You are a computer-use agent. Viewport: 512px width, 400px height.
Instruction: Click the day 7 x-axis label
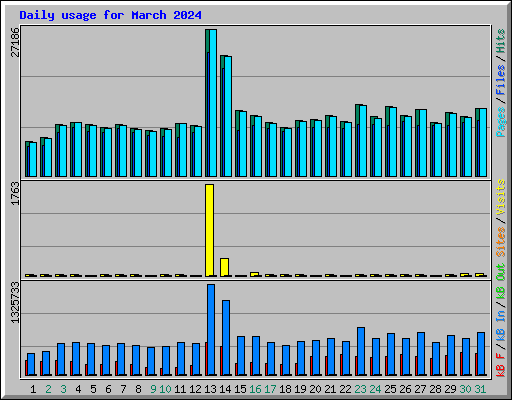point(123,389)
